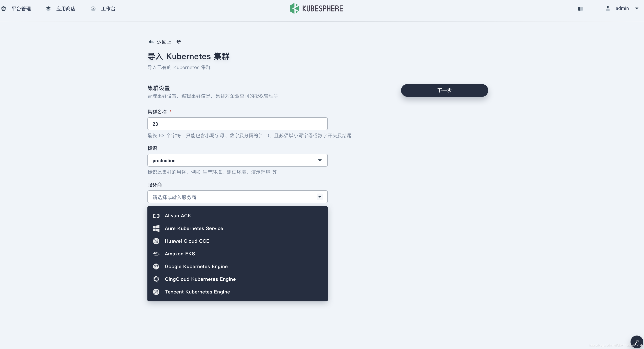Focus the 集群名称 input field

pyautogui.click(x=237, y=124)
